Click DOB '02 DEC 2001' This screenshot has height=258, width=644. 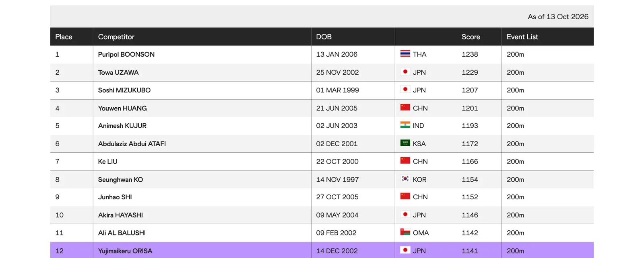(337, 143)
